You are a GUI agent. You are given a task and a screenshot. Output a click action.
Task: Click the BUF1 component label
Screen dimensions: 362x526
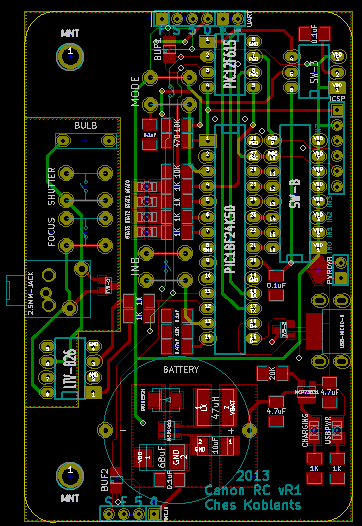point(157,50)
